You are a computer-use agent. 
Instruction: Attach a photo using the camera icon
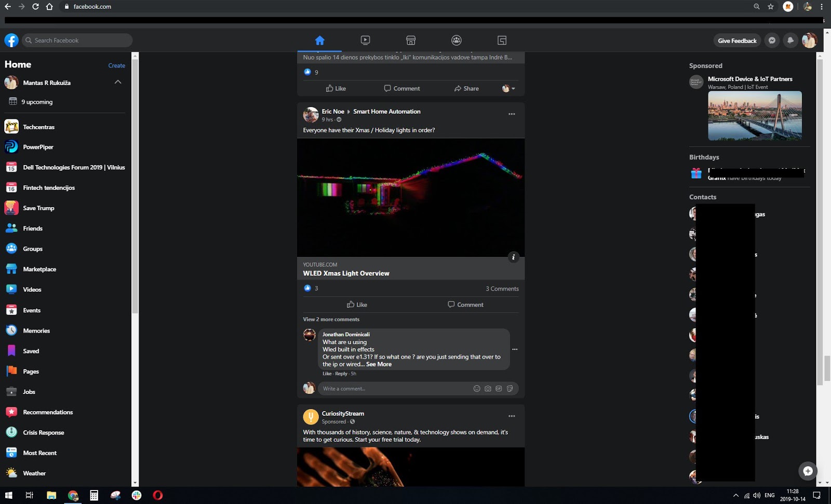pos(488,388)
